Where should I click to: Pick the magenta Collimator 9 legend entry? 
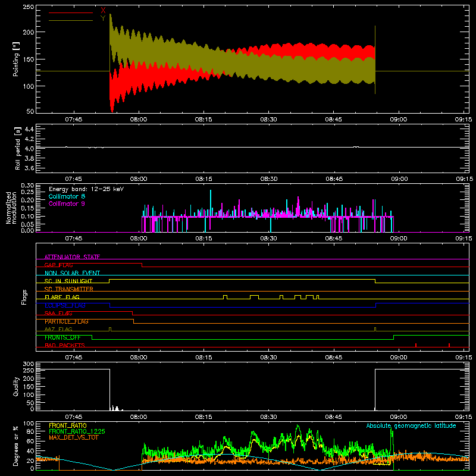click(x=67, y=203)
